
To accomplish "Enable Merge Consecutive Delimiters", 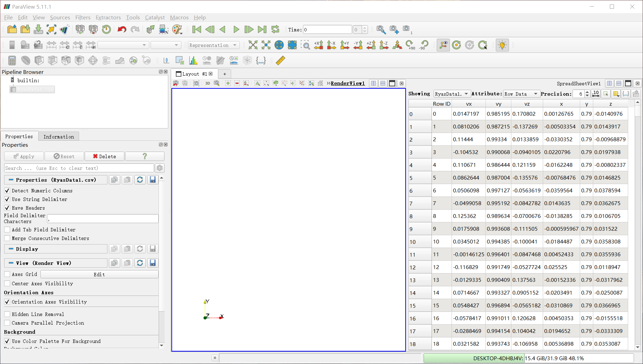I will click(7, 238).
